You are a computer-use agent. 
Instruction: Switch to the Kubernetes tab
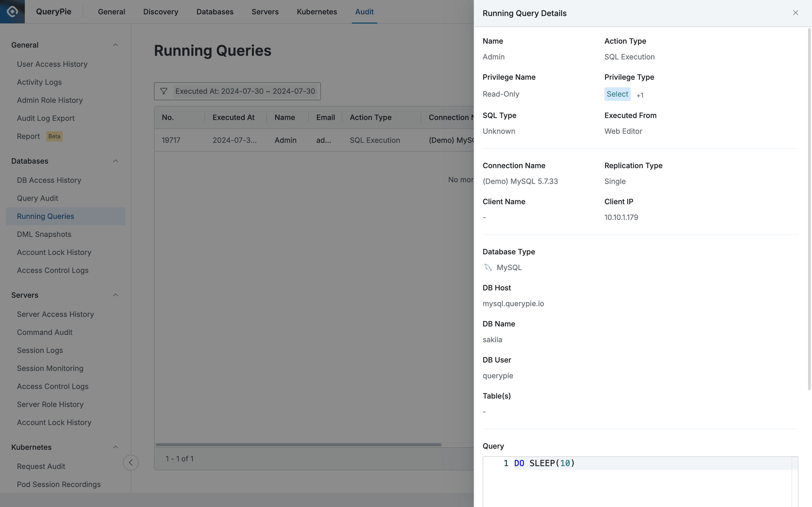point(316,11)
